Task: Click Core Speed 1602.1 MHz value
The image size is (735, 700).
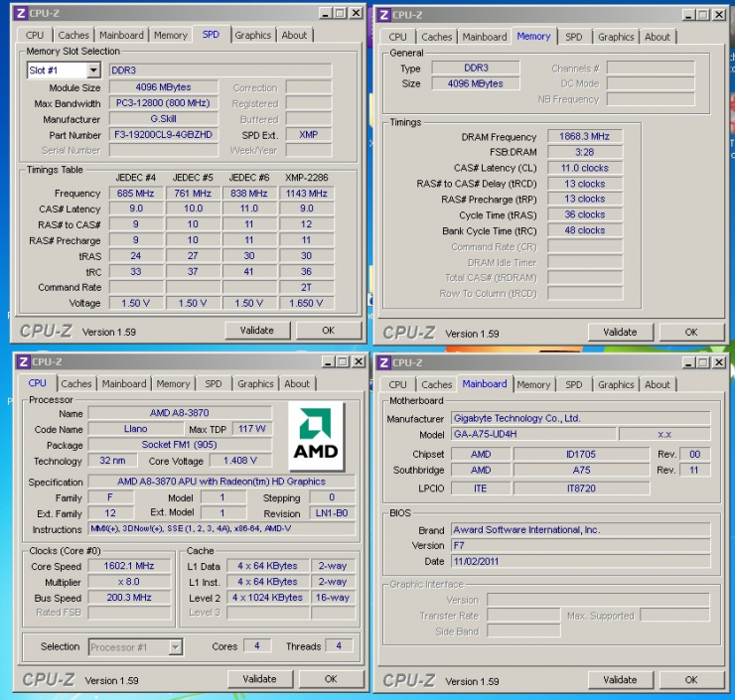Action: (129, 566)
